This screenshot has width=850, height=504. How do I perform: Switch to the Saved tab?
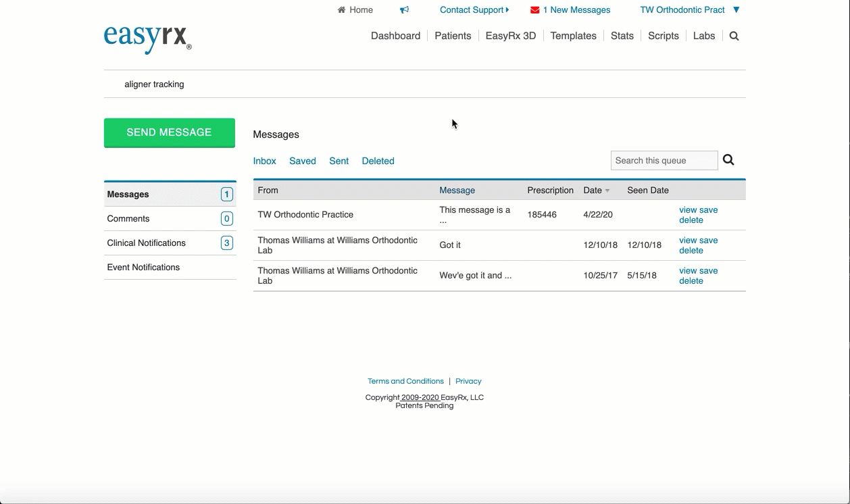pos(303,161)
